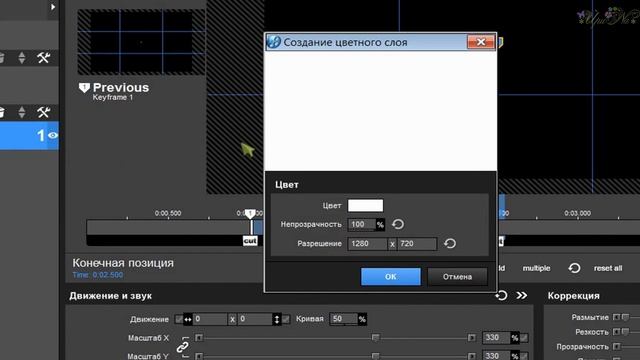Toggle checkbox after Масштаб X percent

pyautogui.click(x=524, y=338)
